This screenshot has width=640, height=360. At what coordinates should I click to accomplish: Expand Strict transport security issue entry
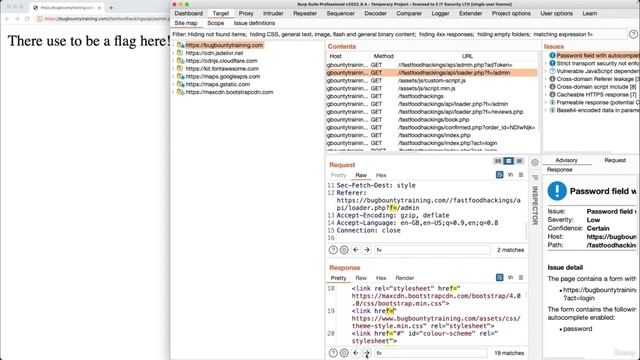(x=546, y=63)
